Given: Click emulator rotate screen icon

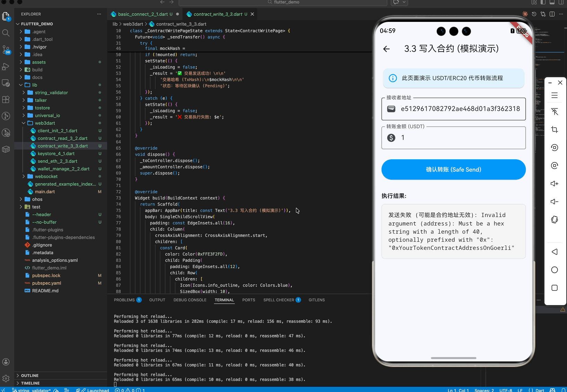Looking at the screenshot, I should pos(555,220).
